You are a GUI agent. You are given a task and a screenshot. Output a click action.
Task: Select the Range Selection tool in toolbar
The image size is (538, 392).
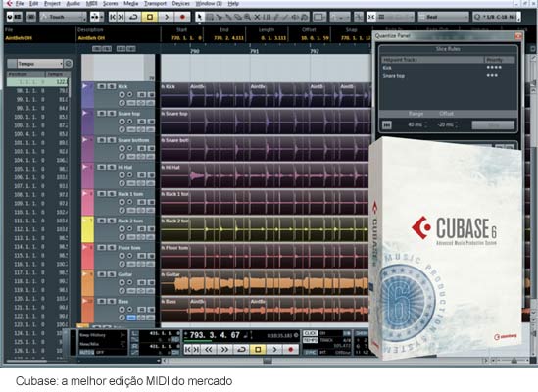(210, 17)
